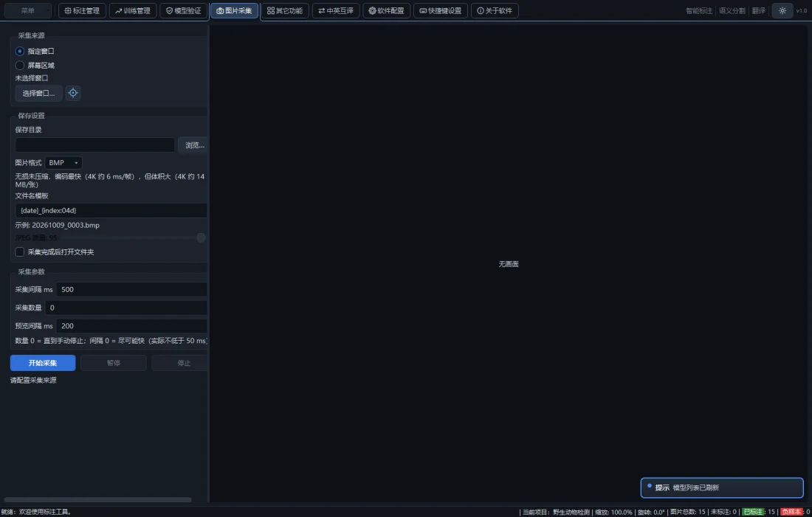812x517 pixels.
Task: Click the 采集数量 input field
Action: tap(126, 308)
